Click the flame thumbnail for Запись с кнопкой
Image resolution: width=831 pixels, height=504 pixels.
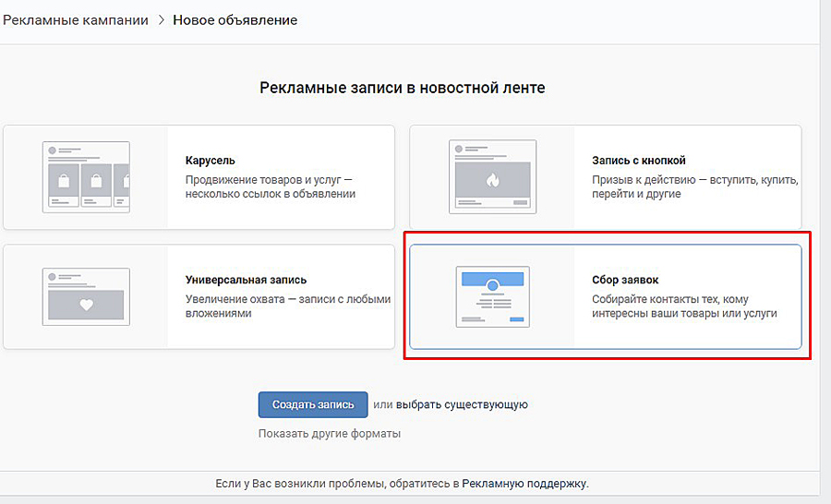click(x=492, y=176)
